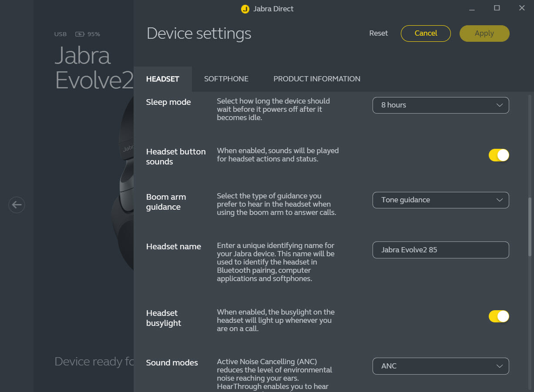Click the Apply button

coord(484,34)
